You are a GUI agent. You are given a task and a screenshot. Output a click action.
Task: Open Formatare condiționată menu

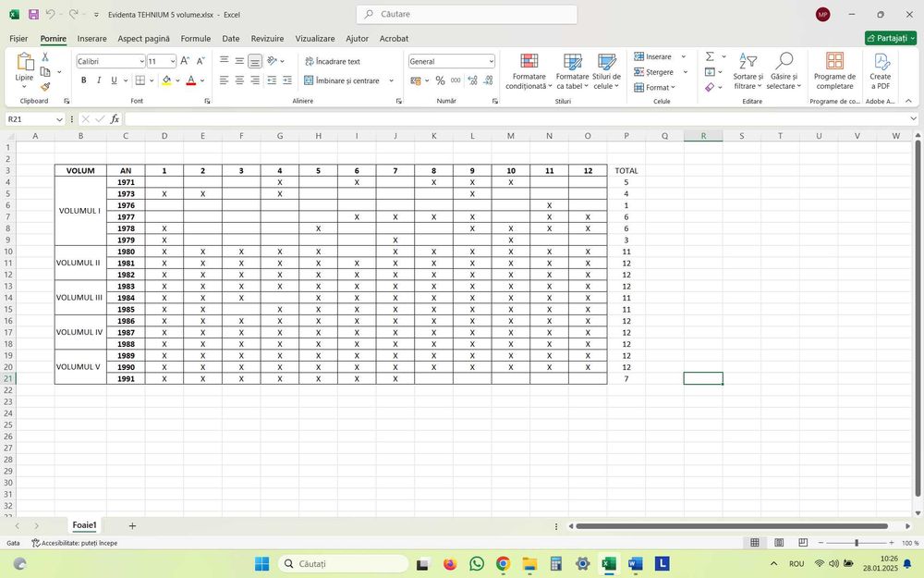click(x=529, y=71)
